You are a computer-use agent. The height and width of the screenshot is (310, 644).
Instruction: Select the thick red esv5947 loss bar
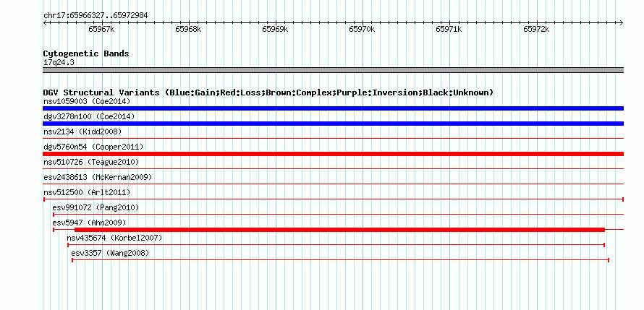339,230
